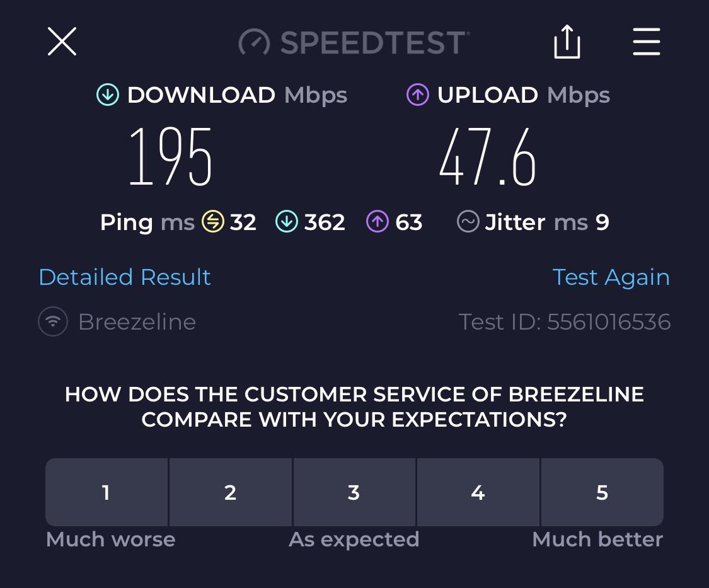709x588 pixels.
Task: Click the yellow ping latency icon
Action: [x=213, y=222]
